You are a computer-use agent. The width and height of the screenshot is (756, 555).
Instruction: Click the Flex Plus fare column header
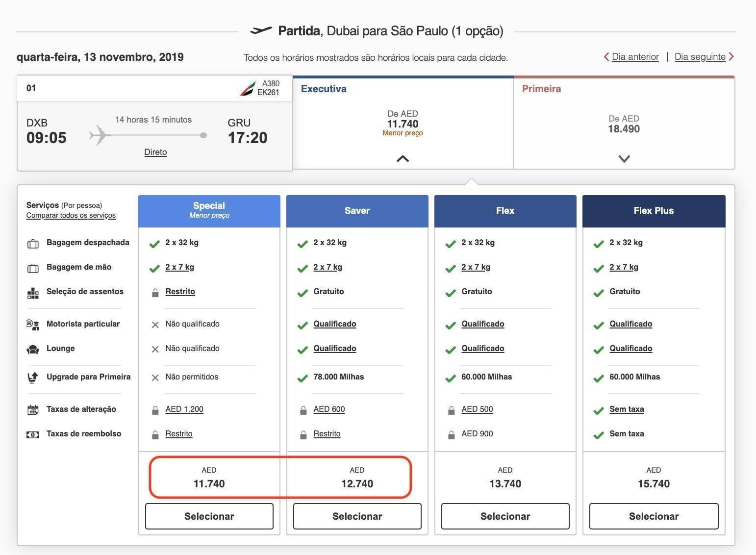point(654,211)
